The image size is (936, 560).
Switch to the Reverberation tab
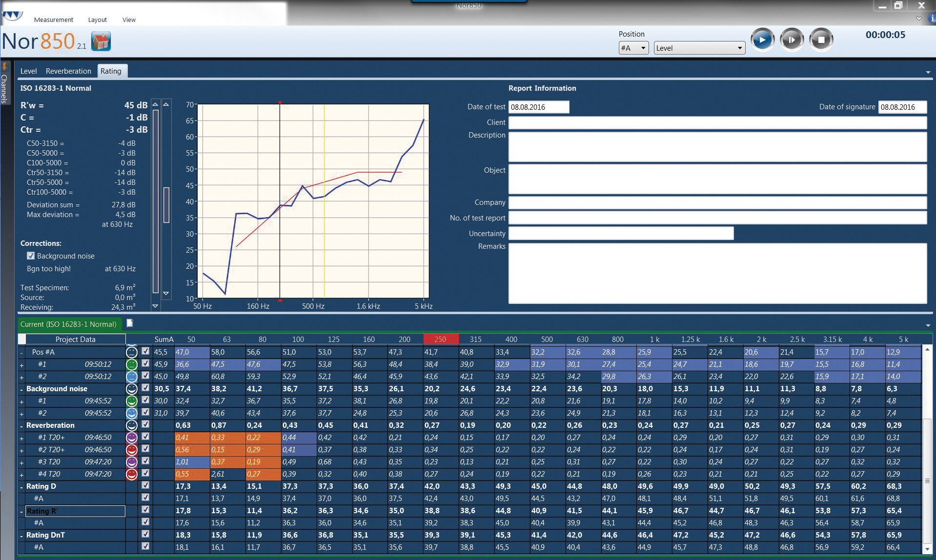click(68, 71)
